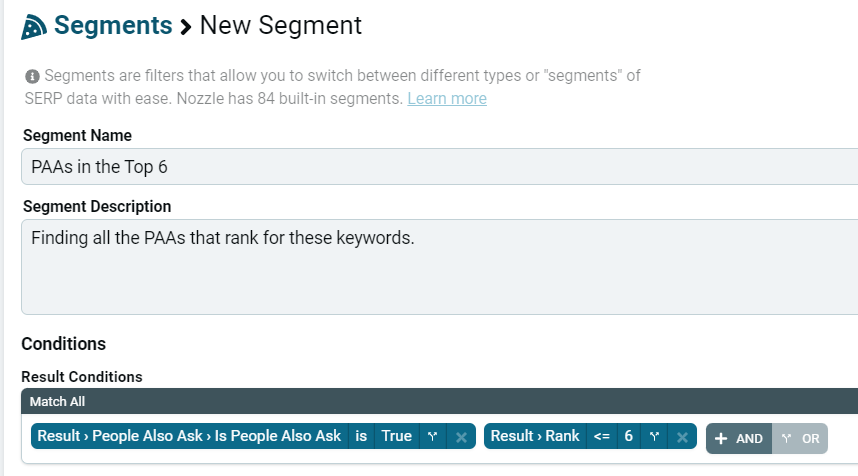Click the breadcrumb chevron after Segments
Screen dimensions: 858x476
(x=186, y=27)
